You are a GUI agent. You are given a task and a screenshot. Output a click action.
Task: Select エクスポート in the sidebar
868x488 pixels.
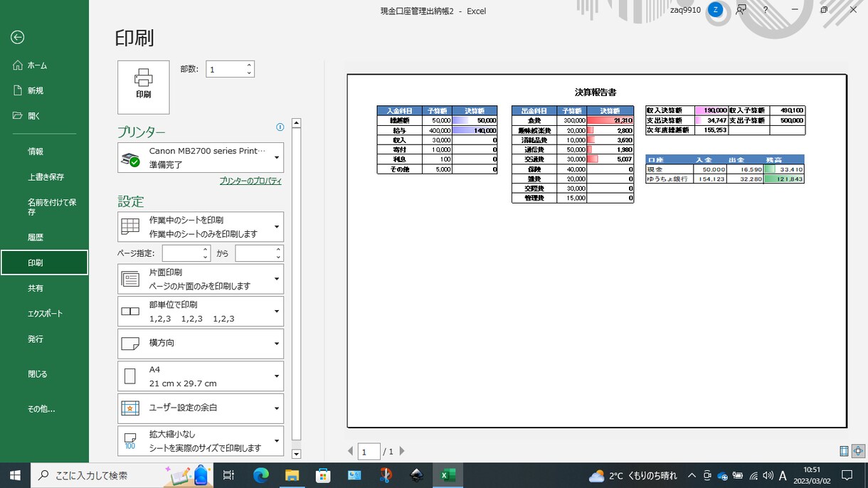click(44, 314)
